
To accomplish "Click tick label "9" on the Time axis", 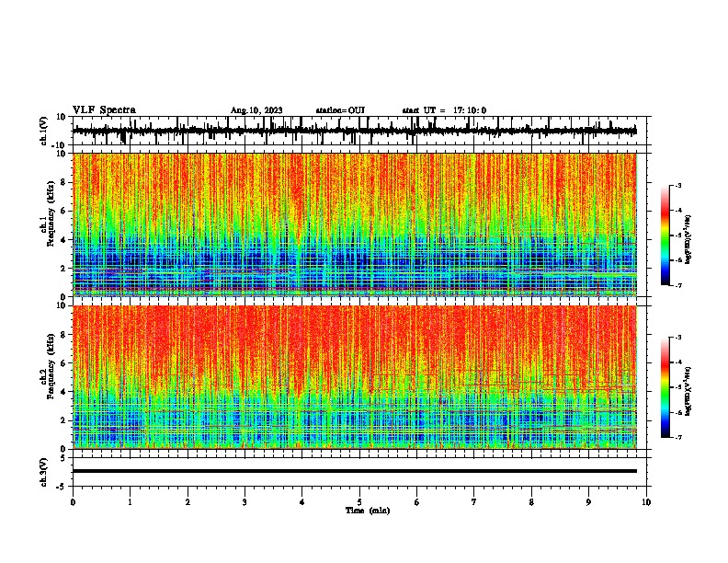I will pos(588,502).
